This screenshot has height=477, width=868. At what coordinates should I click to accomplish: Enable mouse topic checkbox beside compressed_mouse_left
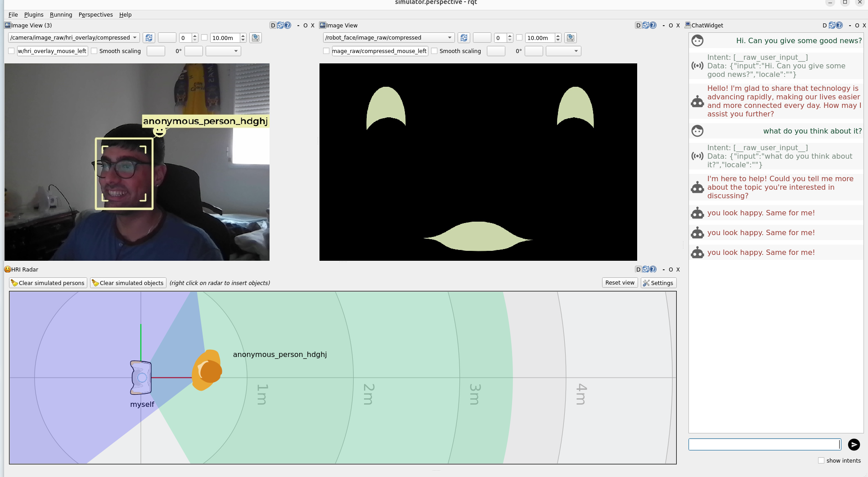pos(326,51)
